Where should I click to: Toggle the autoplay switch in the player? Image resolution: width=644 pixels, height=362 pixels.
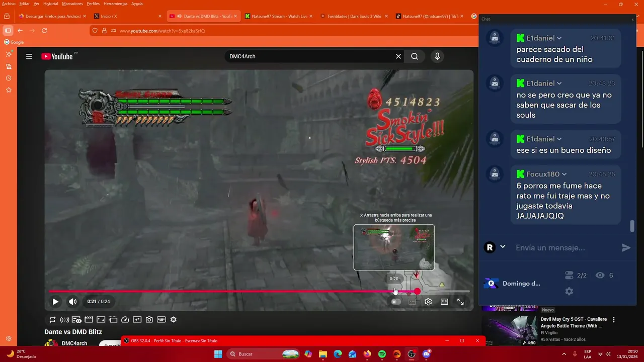coord(396,302)
